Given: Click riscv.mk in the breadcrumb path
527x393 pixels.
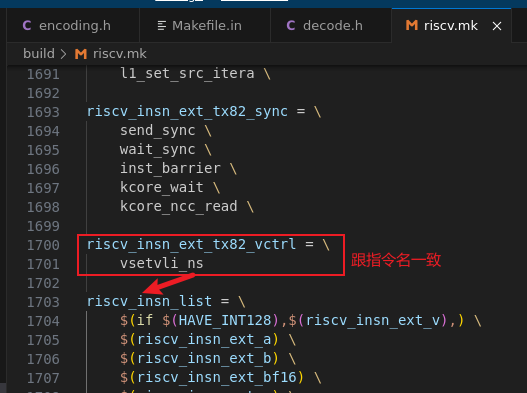Looking at the screenshot, I should (120, 53).
